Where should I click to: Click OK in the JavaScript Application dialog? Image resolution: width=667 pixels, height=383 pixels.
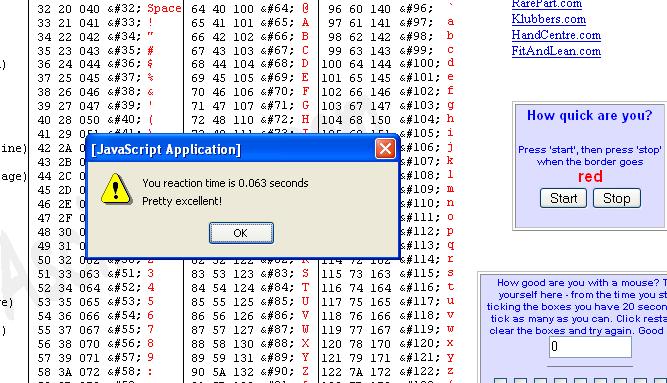tap(241, 233)
